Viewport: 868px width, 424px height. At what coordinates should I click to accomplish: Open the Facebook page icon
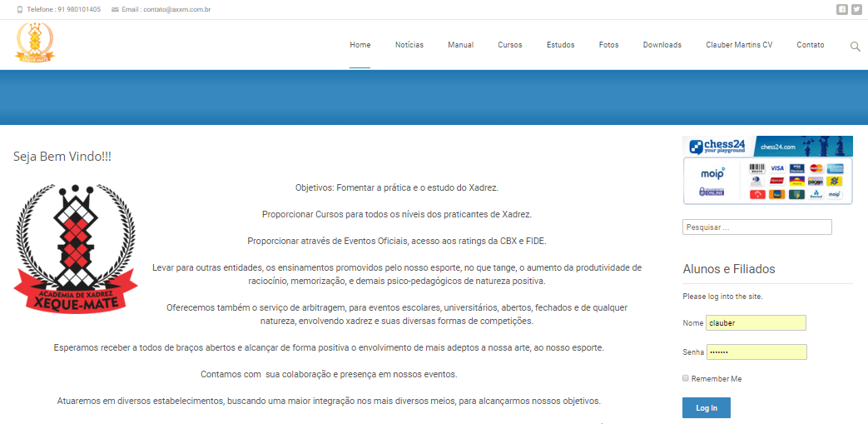click(x=842, y=9)
